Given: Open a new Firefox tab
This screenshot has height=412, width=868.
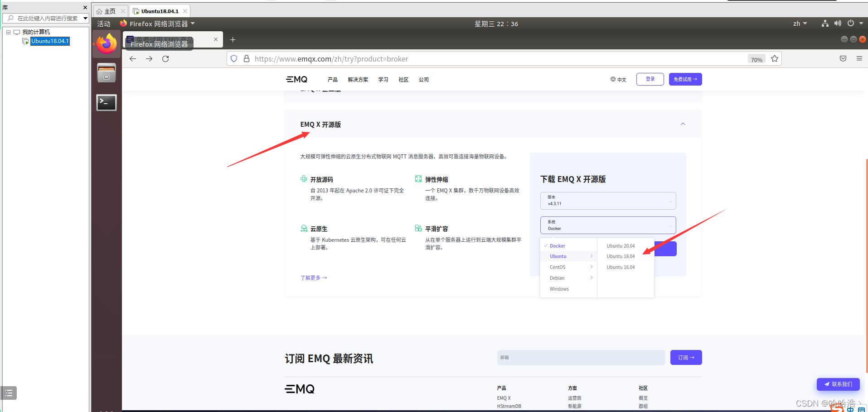Looking at the screenshot, I should pyautogui.click(x=233, y=40).
